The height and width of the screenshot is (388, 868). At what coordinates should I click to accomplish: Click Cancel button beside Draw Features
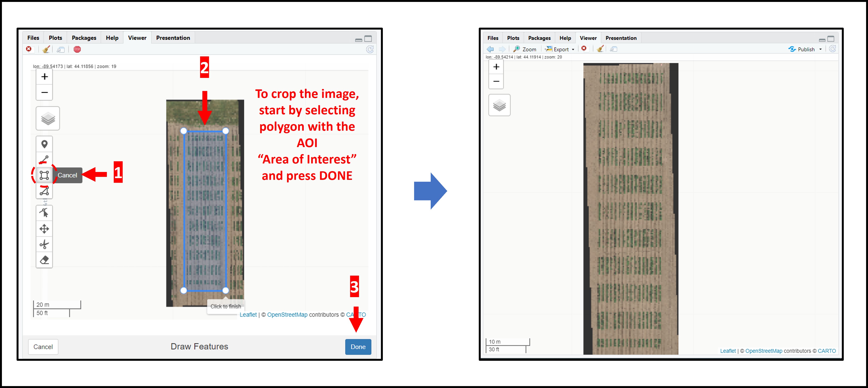coord(43,346)
